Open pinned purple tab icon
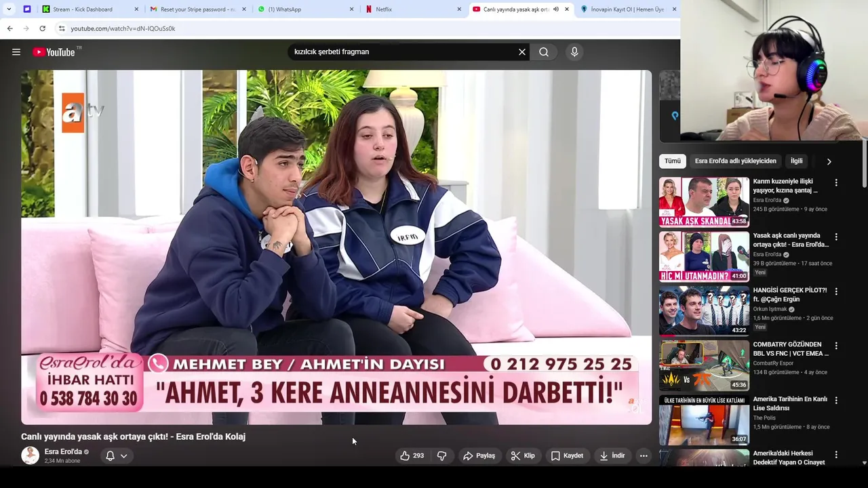Screen dimensions: 868x488 27,9
